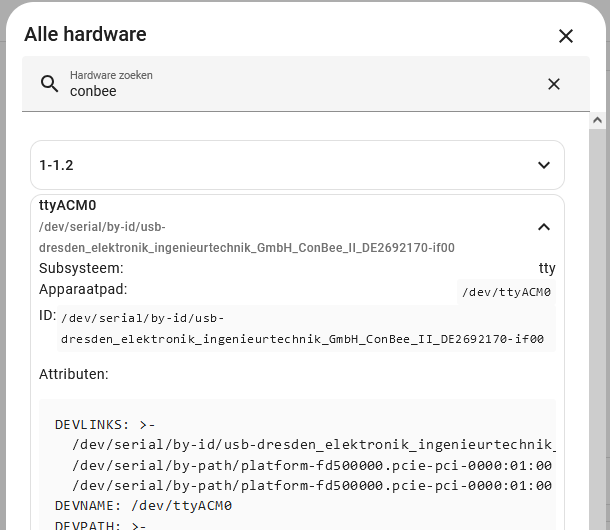Focus the Hardware zoeken search field
Viewport: 610px width, 530px height.
305,84
